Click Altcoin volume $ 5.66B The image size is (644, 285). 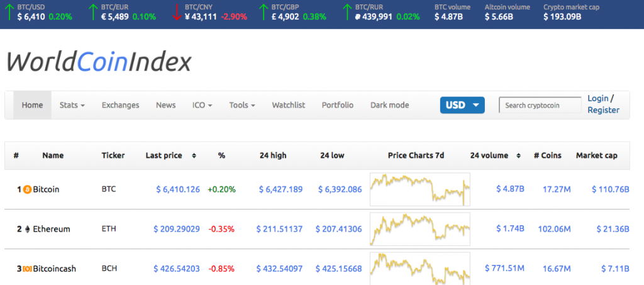(x=499, y=17)
